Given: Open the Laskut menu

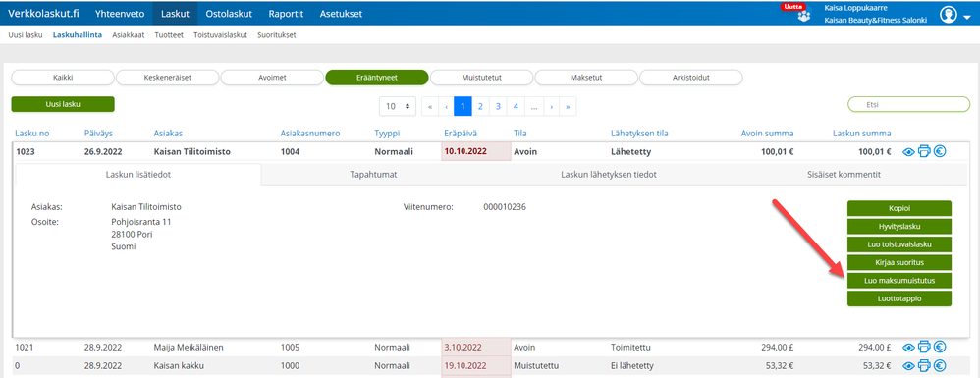Looking at the screenshot, I should tap(175, 14).
